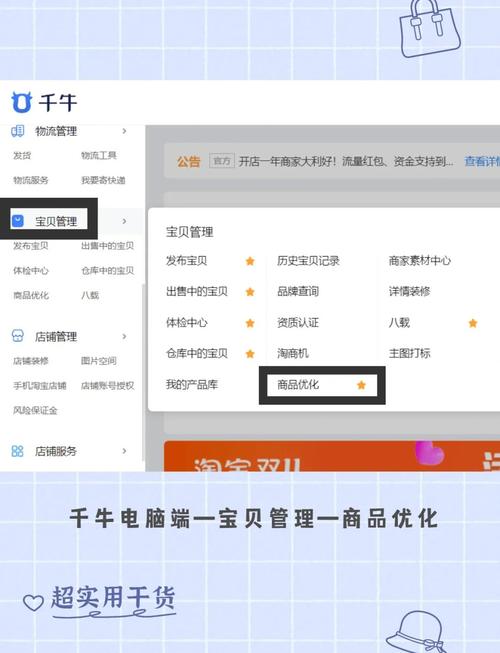Toggle favorite star next to 出售中的宝贝
This screenshot has height=653, width=500.
(x=250, y=292)
